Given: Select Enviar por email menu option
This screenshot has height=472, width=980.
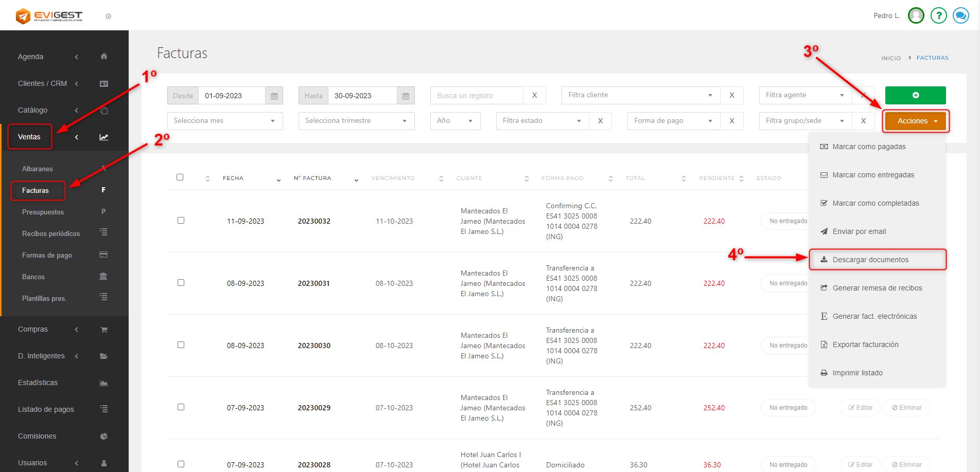Looking at the screenshot, I should [x=859, y=231].
